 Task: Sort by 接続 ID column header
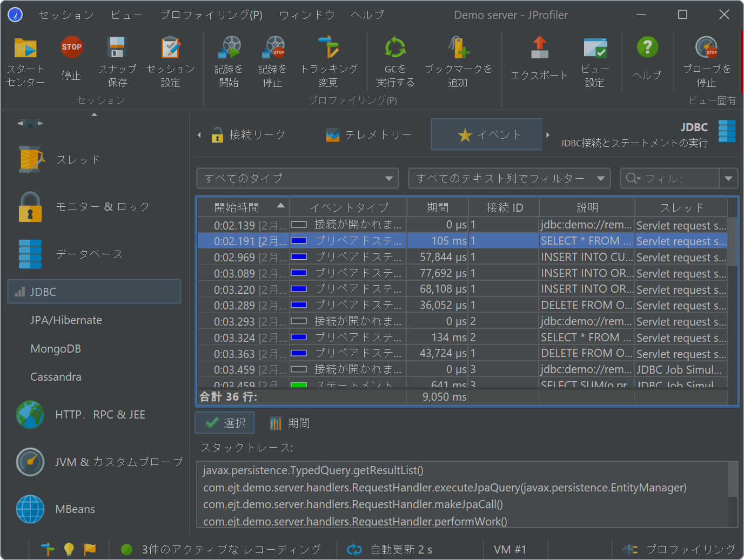tap(504, 207)
